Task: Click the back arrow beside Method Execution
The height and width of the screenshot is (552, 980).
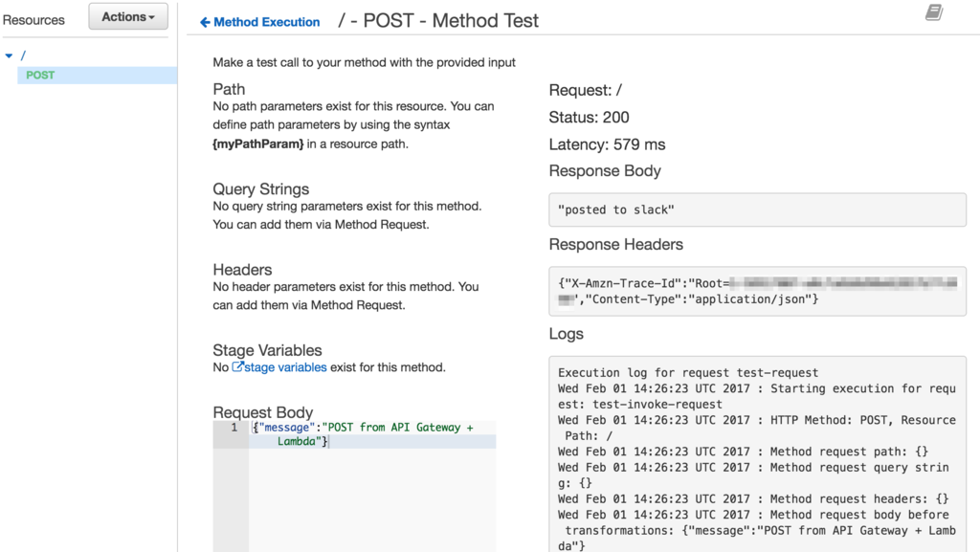Action: click(x=205, y=22)
